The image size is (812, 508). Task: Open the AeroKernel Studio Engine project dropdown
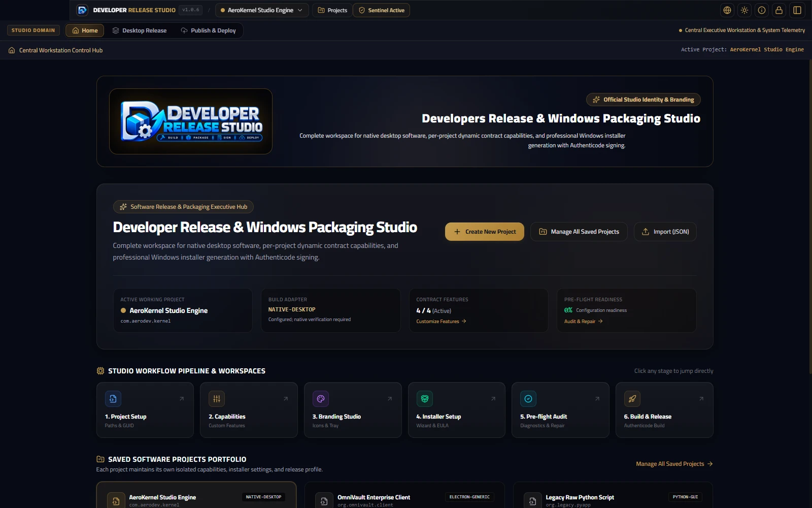(x=262, y=10)
